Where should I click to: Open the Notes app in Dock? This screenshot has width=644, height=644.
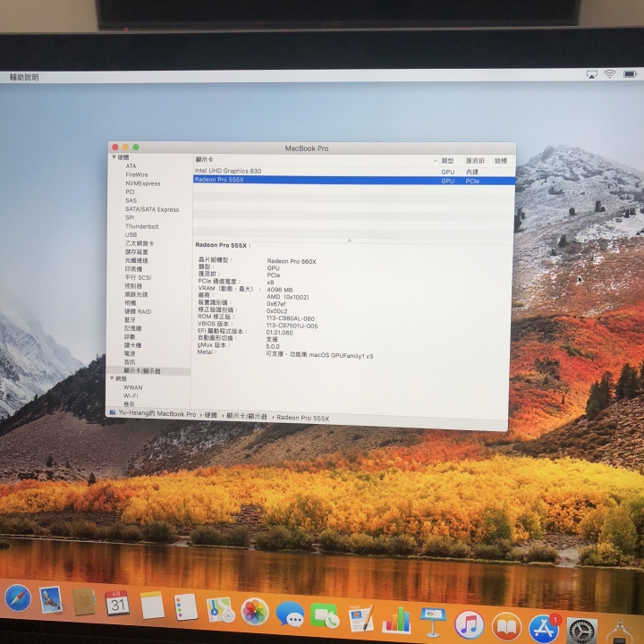(152, 605)
